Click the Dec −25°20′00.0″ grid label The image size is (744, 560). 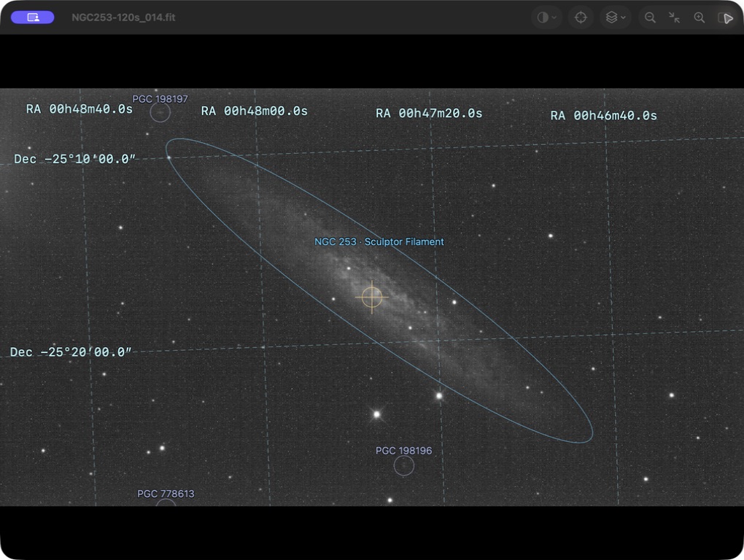[71, 352]
